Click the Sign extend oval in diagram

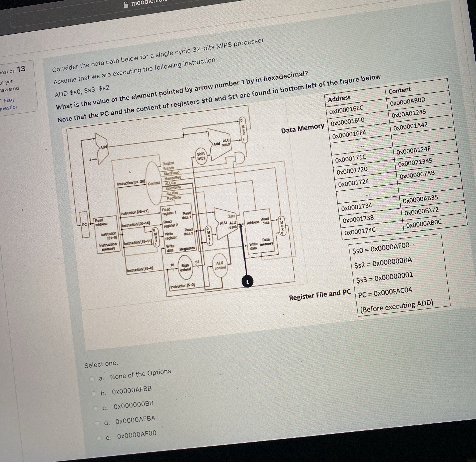click(x=186, y=268)
